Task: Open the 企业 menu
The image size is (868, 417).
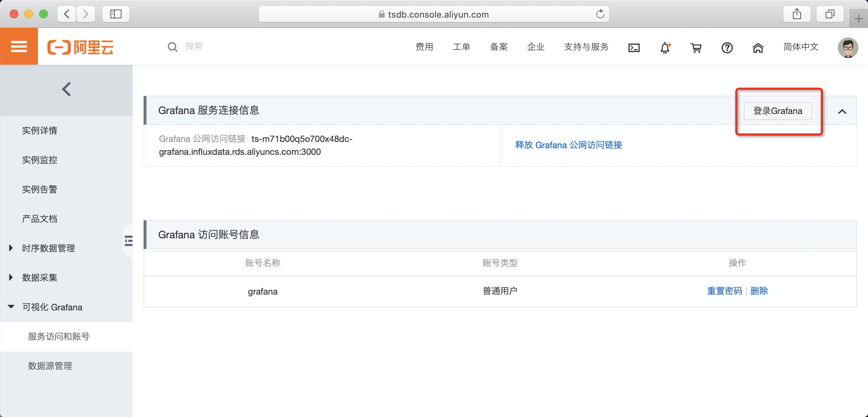Action: pyautogui.click(x=536, y=47)
